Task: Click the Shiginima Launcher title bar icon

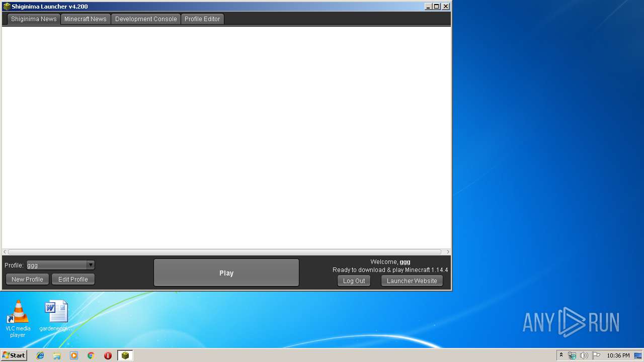Action: click(x=7, y=7)
